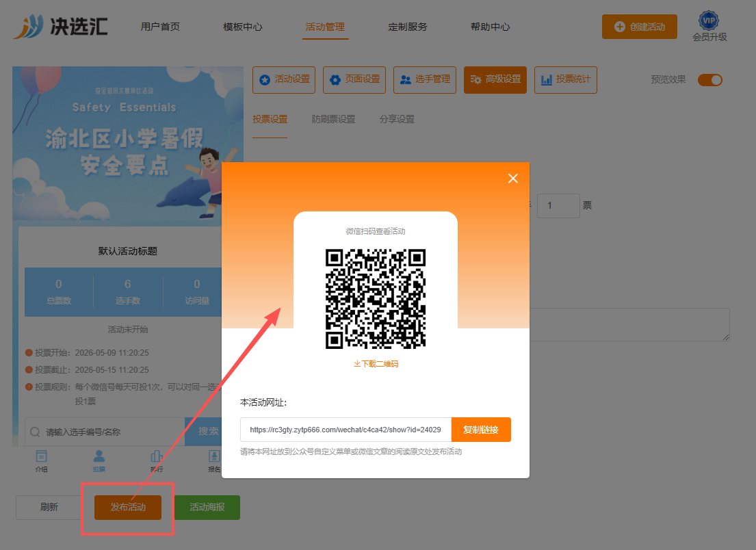Click the 刷新 button
756x550 pixels.
49,507
